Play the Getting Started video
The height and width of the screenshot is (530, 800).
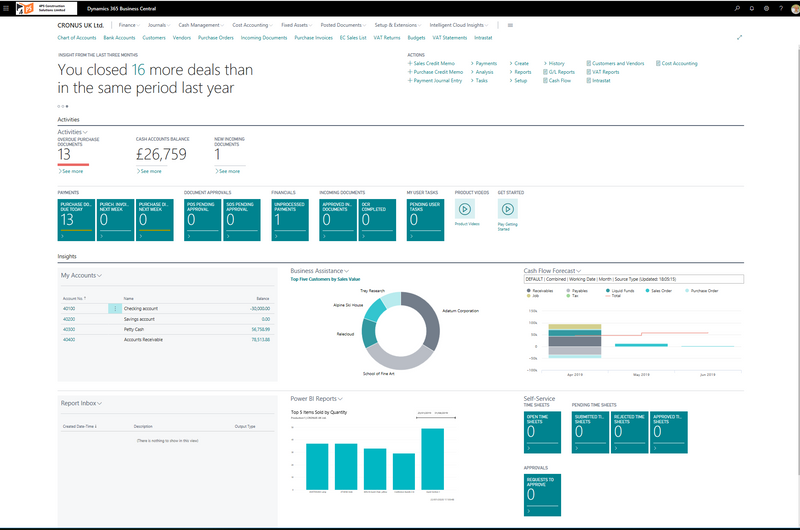pos(508,209)
